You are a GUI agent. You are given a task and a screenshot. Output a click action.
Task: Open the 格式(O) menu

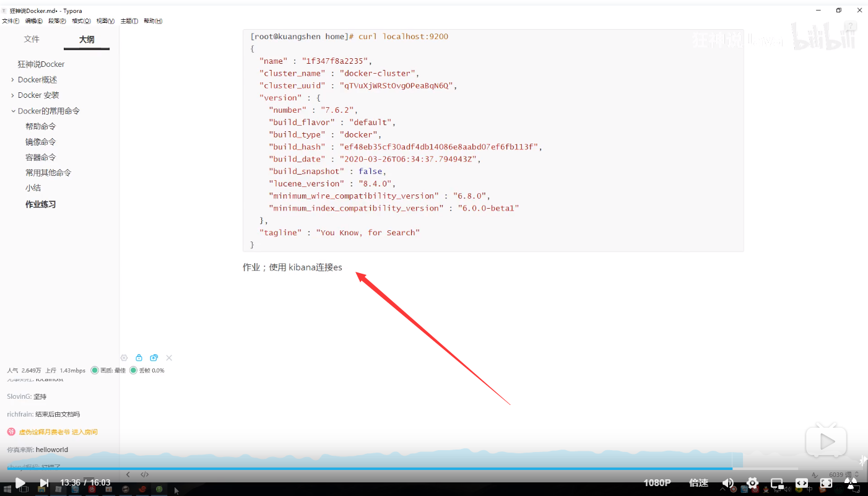coord(81,21)
